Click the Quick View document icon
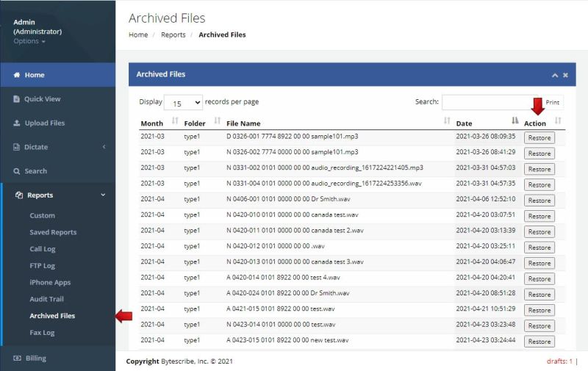This screenshot has height=371, width=588. point(17,99)
